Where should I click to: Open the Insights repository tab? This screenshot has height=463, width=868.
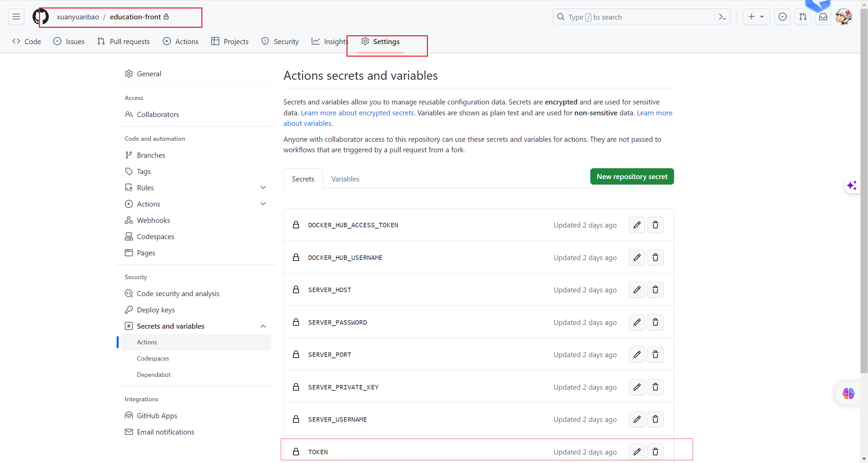(x=330, y=41)
